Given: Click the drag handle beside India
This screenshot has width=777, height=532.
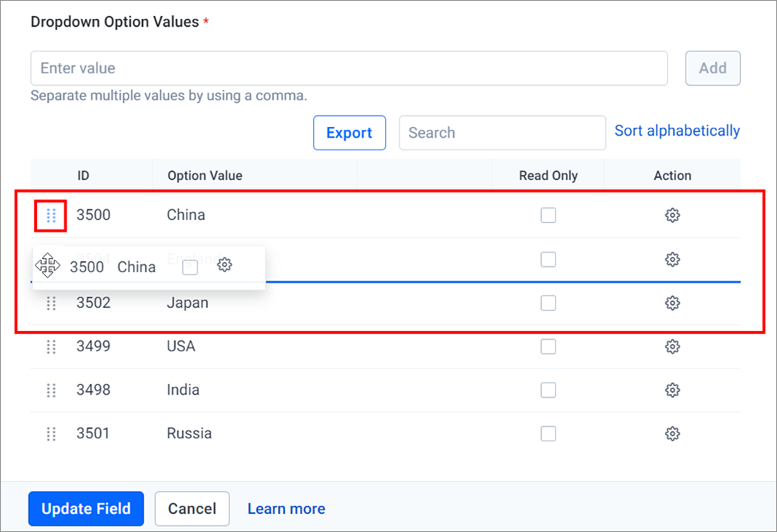Looking at the screenshot, I should click(51, 390).
